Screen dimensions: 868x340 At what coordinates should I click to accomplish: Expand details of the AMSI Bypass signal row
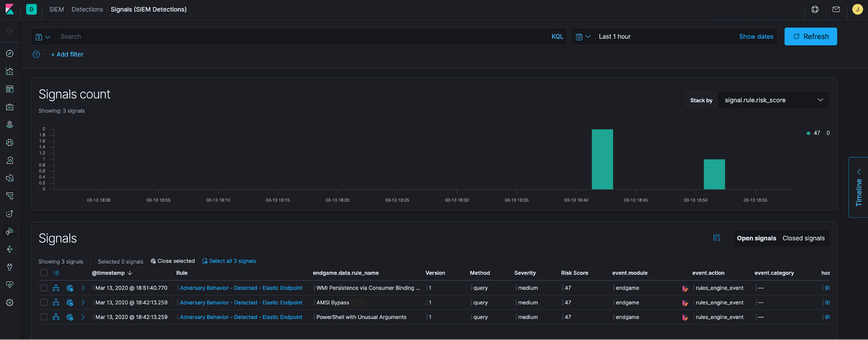tap(83, 303)
